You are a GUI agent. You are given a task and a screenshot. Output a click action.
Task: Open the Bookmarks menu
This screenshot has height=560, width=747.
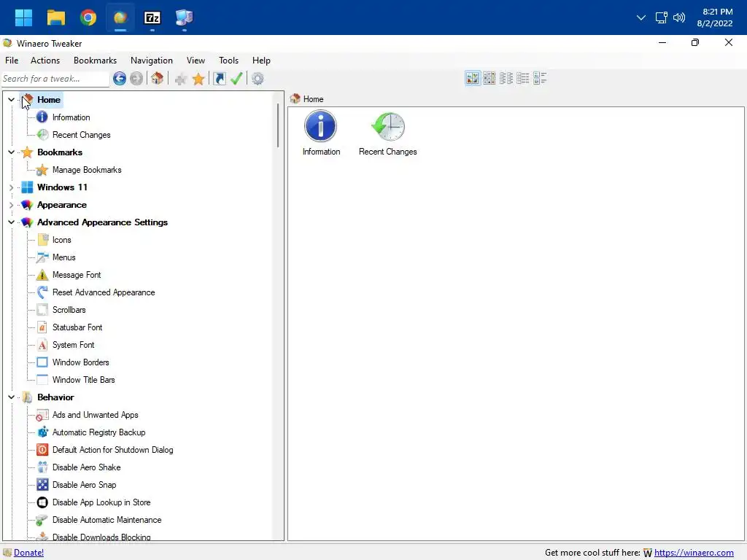point(95,61)
